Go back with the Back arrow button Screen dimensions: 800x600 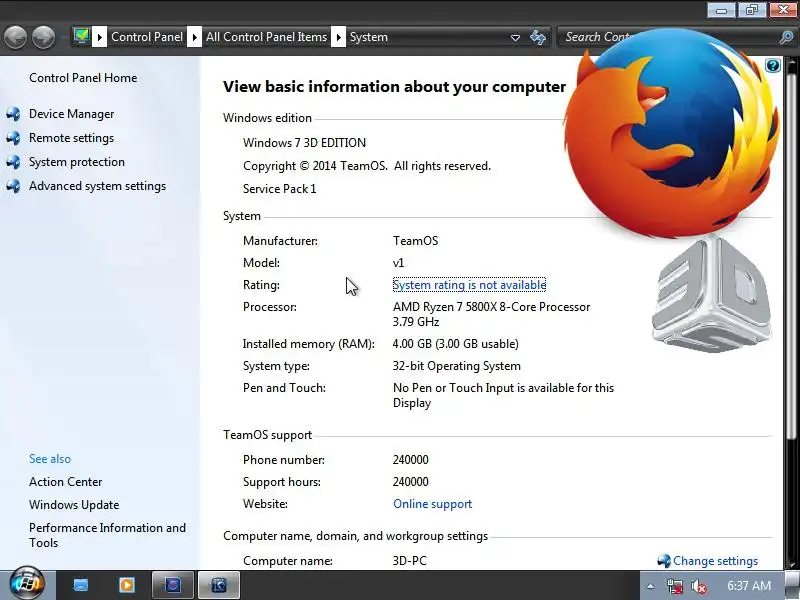(15, 37)
